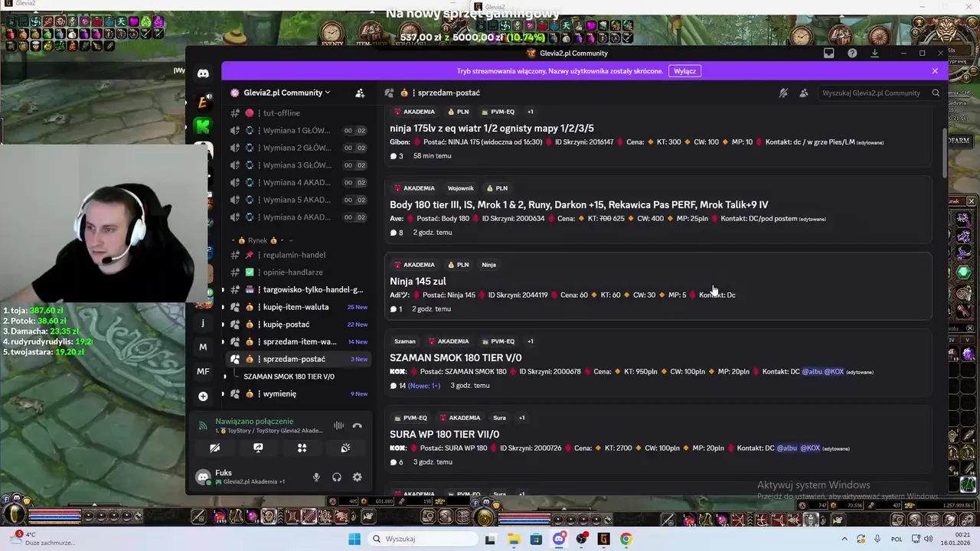
Task: Click the 537,00 zł donation goal progress bar
Action: 472,37
